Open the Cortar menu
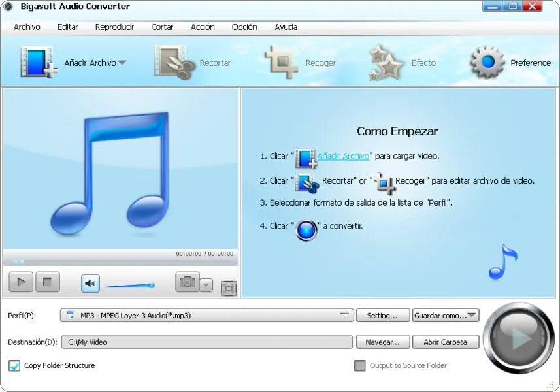 point(162,27)
